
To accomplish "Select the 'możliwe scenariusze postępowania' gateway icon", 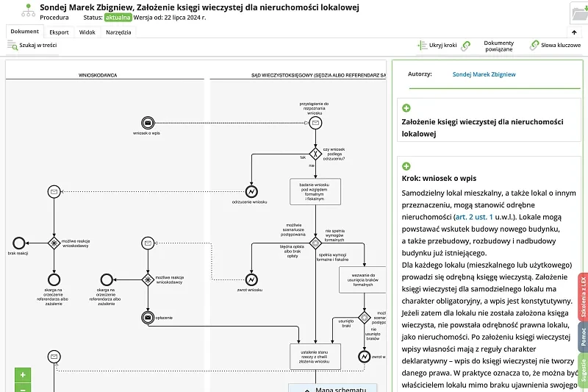I will (315, 243).
